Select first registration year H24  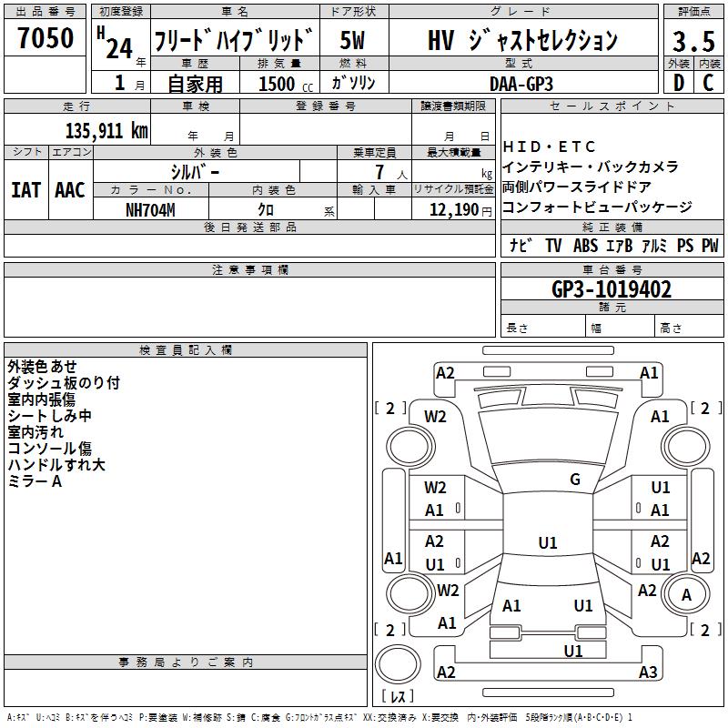116,43
